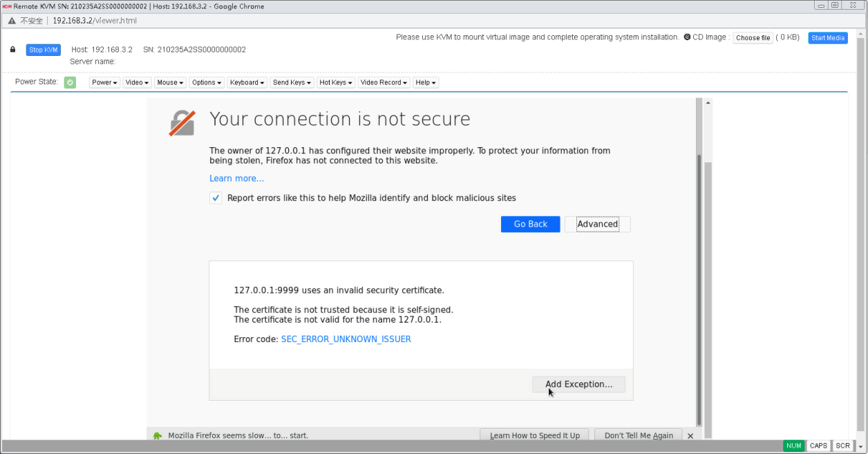Open the Help dropdown menu
Screen dimensions: 868x454
pyautogui.click(x=426, y=82)
